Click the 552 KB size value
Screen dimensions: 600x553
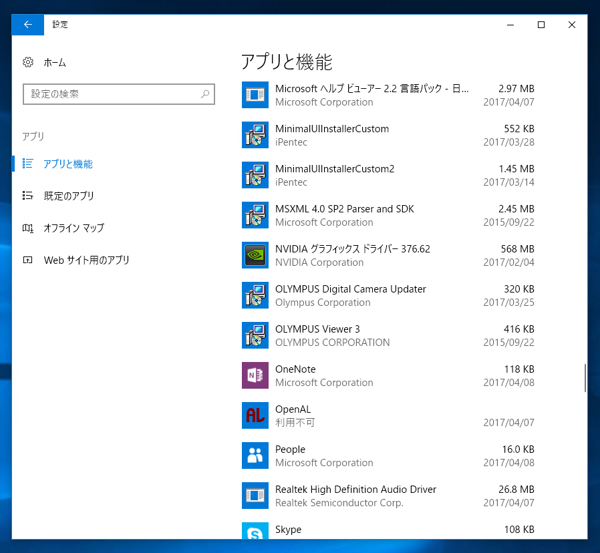[519, 129]
